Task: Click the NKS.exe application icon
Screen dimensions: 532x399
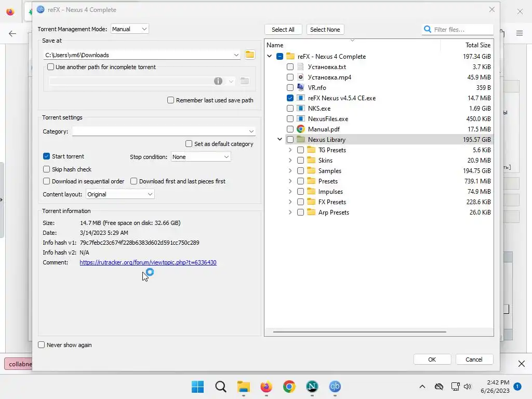Action: 300,108
